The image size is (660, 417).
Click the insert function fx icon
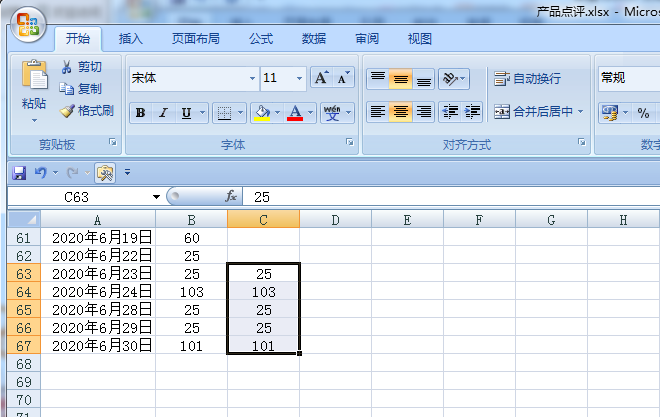click(x=231, y=197)
